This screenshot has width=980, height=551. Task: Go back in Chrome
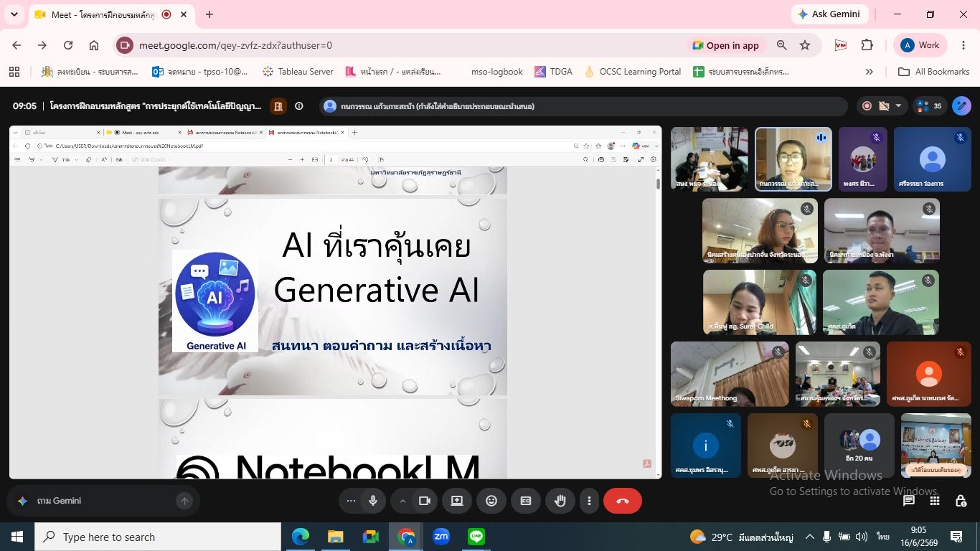point(17,45)
